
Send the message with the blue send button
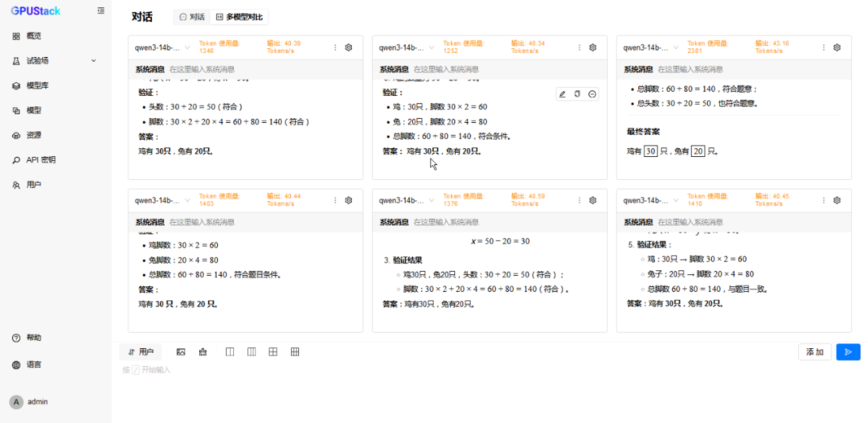click(848, 352)
